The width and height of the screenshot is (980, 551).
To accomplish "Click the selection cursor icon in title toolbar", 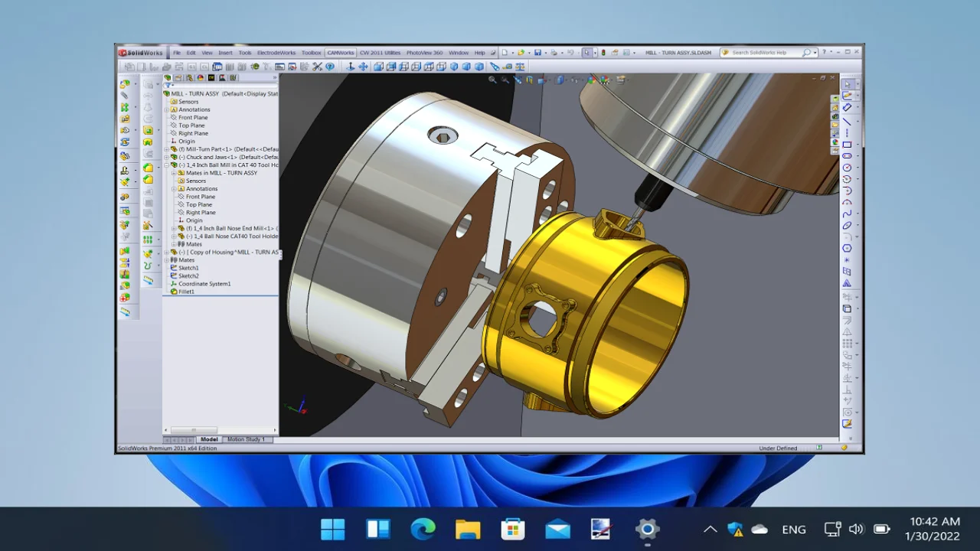I will 587,53.
